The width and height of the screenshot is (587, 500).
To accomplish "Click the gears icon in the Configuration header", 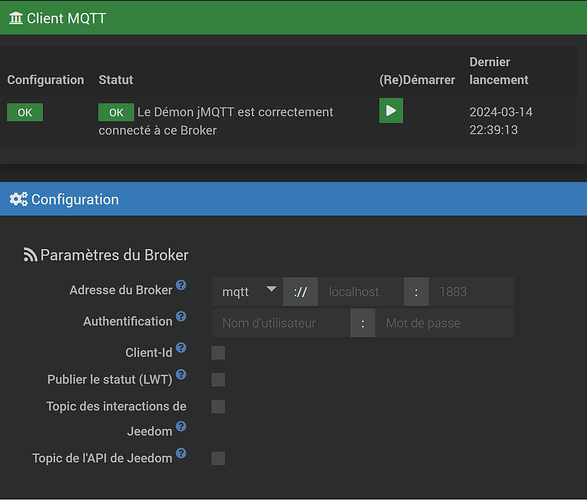I will click(x=18, y=199).
